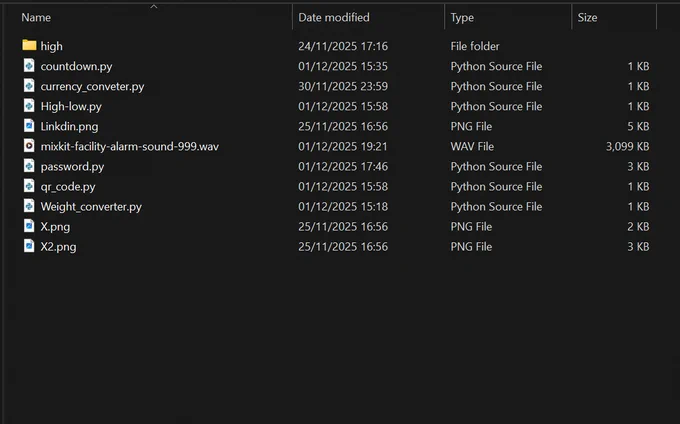The width and height of the screenshot is (680, 424).
Task: Click the 5 KB size of Linkdin.png
Action: coord(638,127)
